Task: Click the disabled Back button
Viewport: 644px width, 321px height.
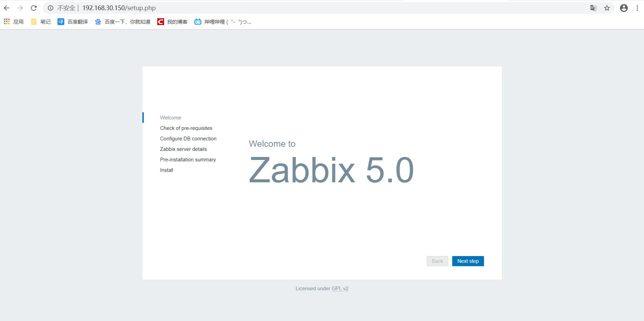Action: pyautogui.click(x=437, y=261)
